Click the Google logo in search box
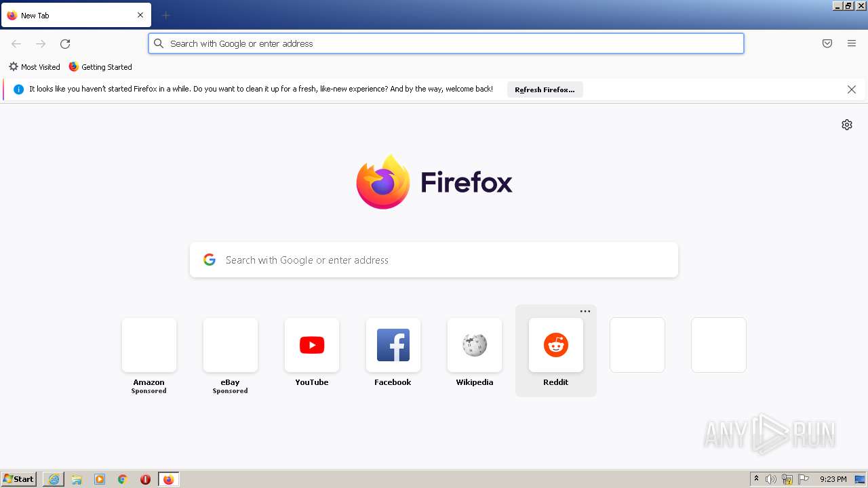The height and width of the screenshot is (488, 868). pyautogui.click(x=210, y=260)
